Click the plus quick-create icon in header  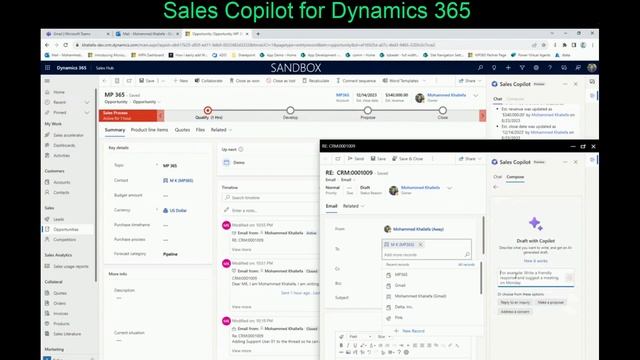[508, 68]
